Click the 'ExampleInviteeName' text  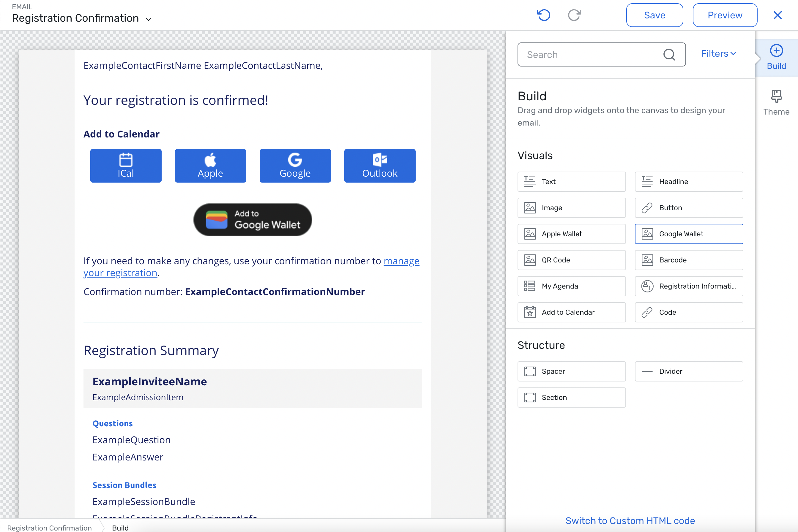coord(150,382)
